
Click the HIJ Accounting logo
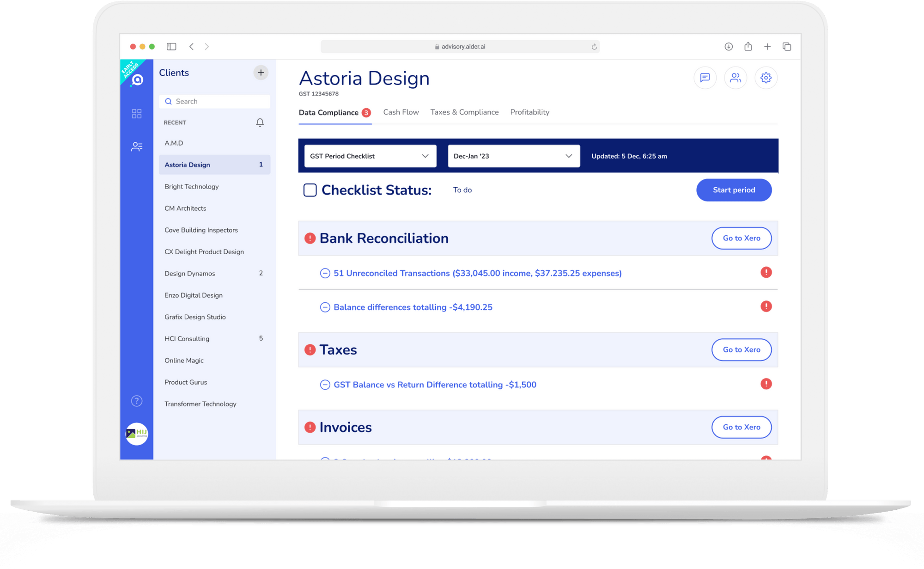pos(136,434)
